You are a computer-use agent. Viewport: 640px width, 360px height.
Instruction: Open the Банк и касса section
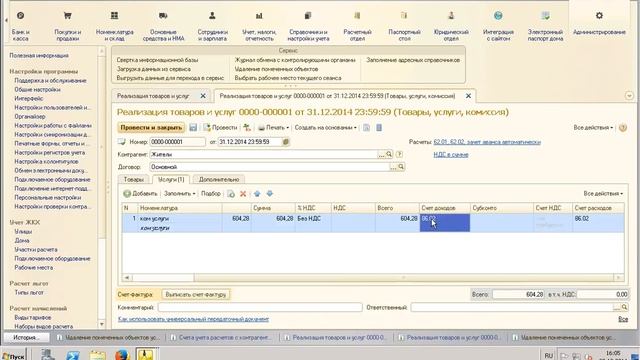coord(20,26)
